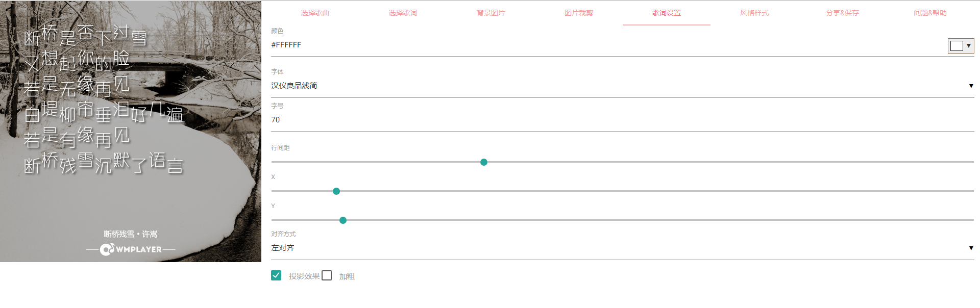Click the 行间距 slider handle
The height and width of the screenshot is (308, 980).
[484, 162]
